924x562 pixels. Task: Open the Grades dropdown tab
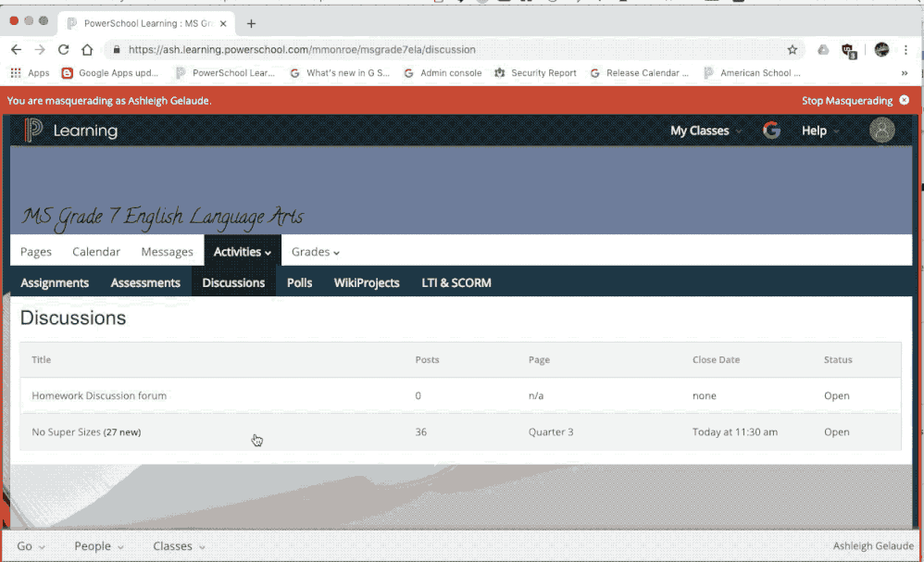point(316,251)
